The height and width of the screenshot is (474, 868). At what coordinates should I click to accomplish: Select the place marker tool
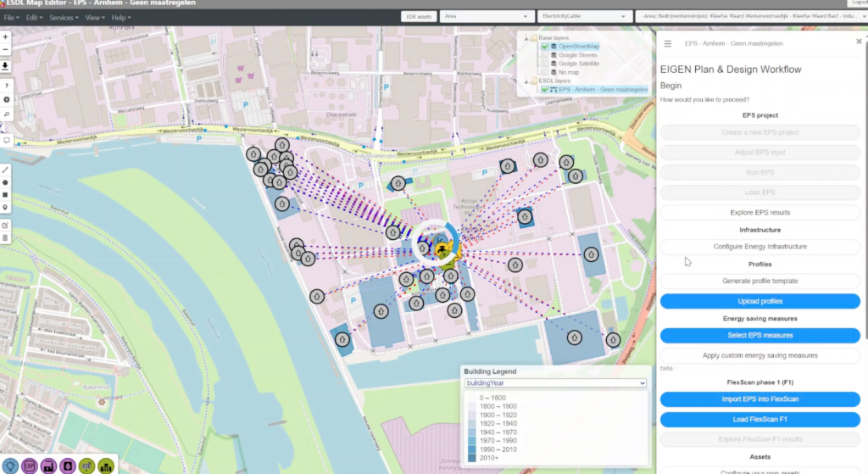(x=6, y=207)
